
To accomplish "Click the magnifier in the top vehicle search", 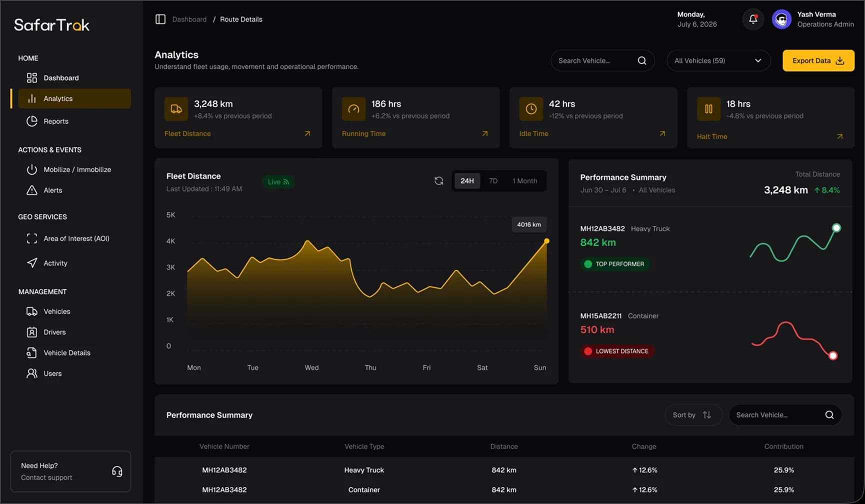I will click(642, 60).
